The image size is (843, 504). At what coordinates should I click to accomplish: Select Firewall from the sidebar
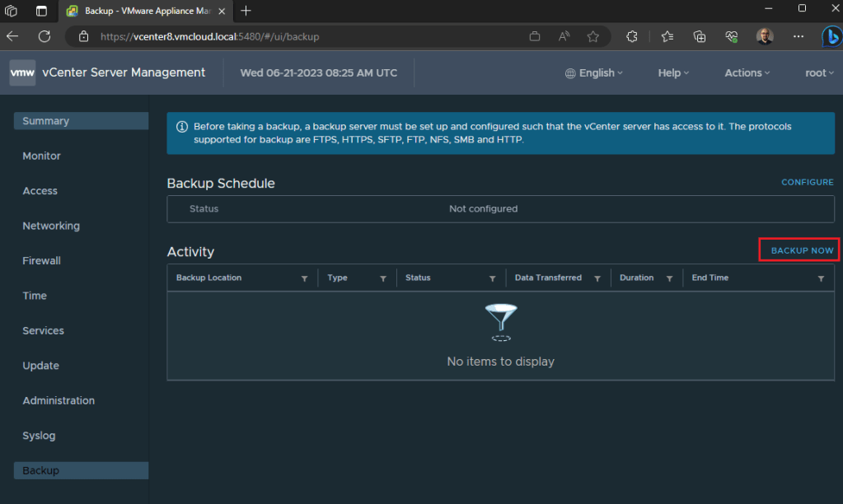click(41, 260)
